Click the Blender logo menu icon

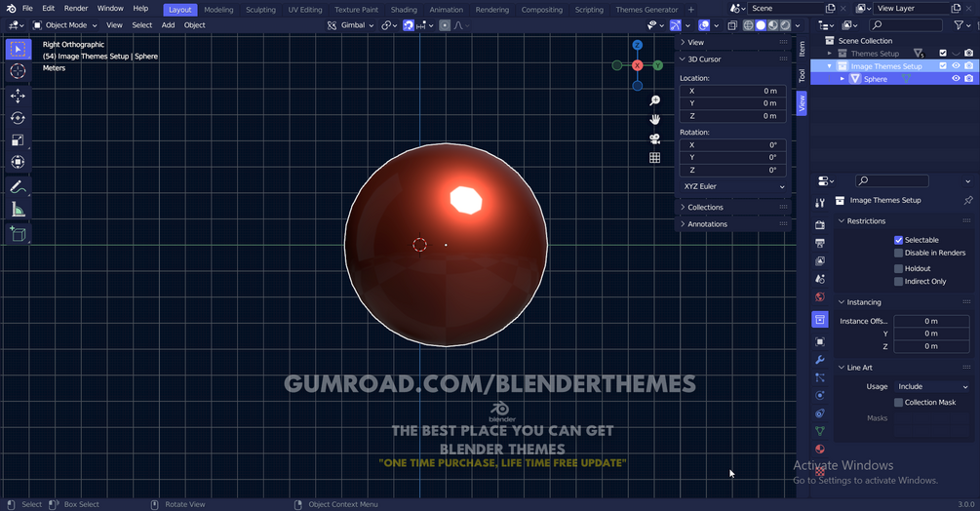(11, 9)
